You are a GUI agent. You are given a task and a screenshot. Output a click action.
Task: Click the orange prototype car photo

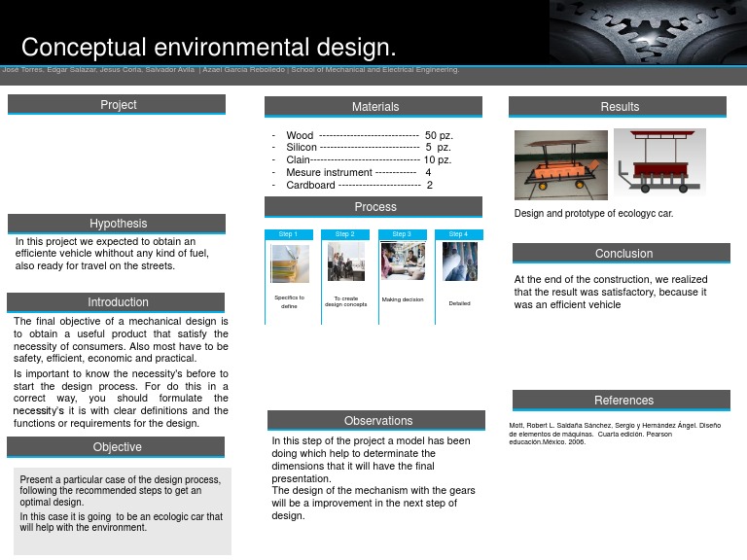click(x=561, y=164)
